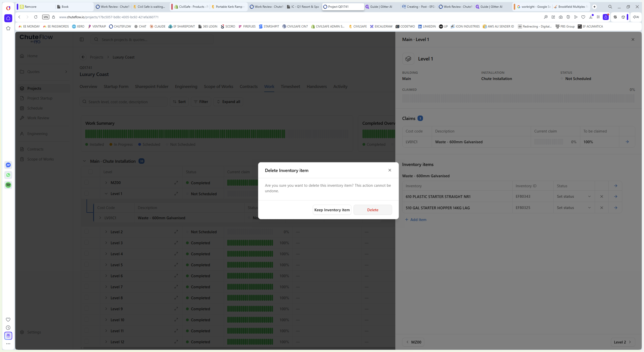Remove 510 GAL STARTER HOPPER 14KG LAG item

(x=601, y=208)
